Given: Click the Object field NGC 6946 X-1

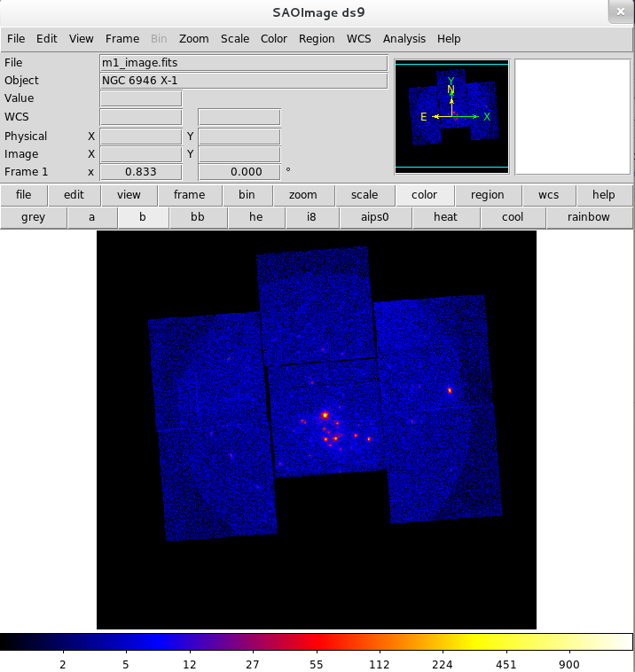Looking at the screenshot, I should pos(244,81).
